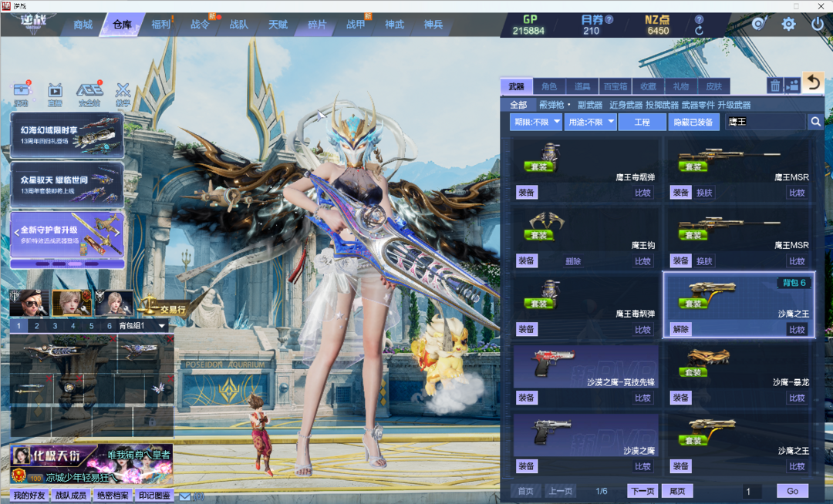Click 换肤 on the first 鹰王MSR
833x504 pixels.
[704, 193]
